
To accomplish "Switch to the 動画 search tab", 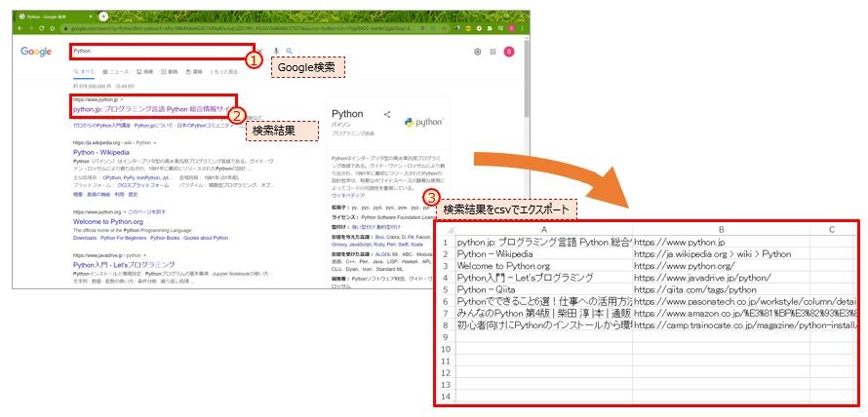I will tap(170, 72).
